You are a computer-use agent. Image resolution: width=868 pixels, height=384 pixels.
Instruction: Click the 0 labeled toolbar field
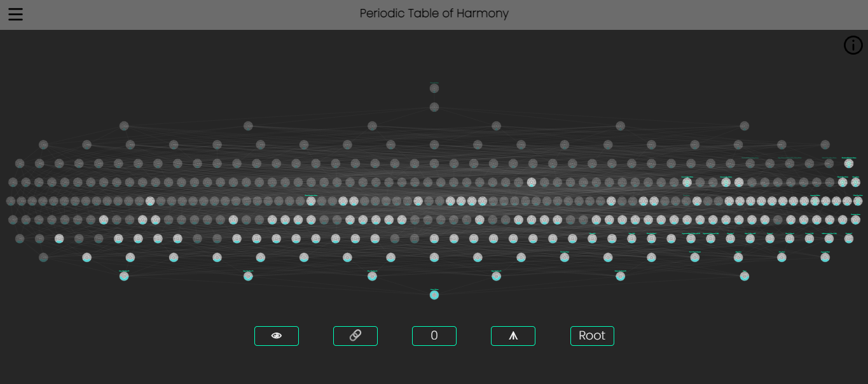[x=434, y=336]
